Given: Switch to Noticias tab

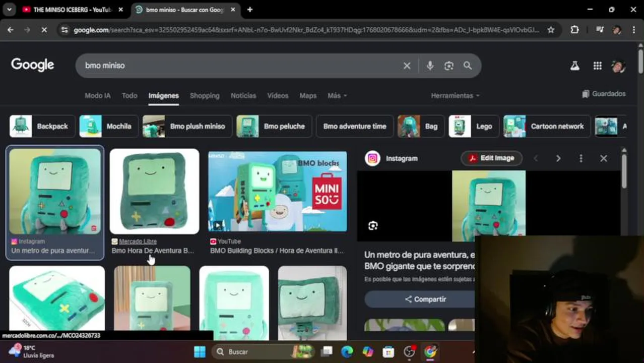Looking at the screenshot, I should 243,95.
